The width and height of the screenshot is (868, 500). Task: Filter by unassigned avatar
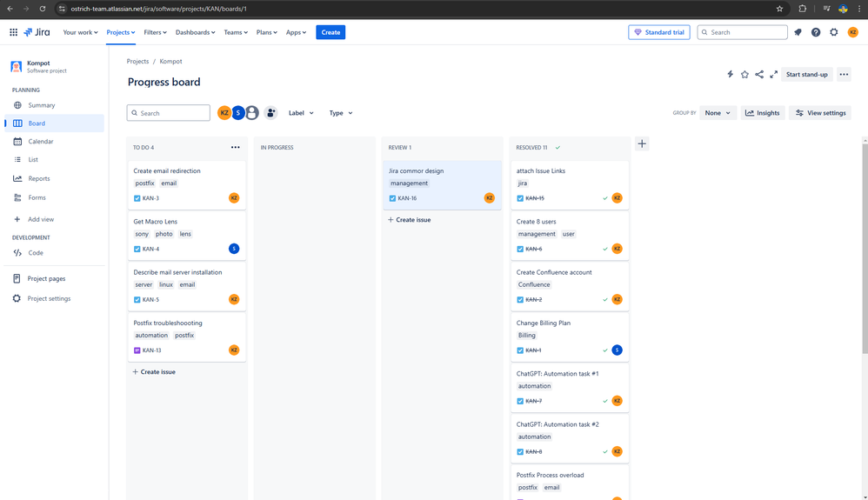(x=252, y=113)
